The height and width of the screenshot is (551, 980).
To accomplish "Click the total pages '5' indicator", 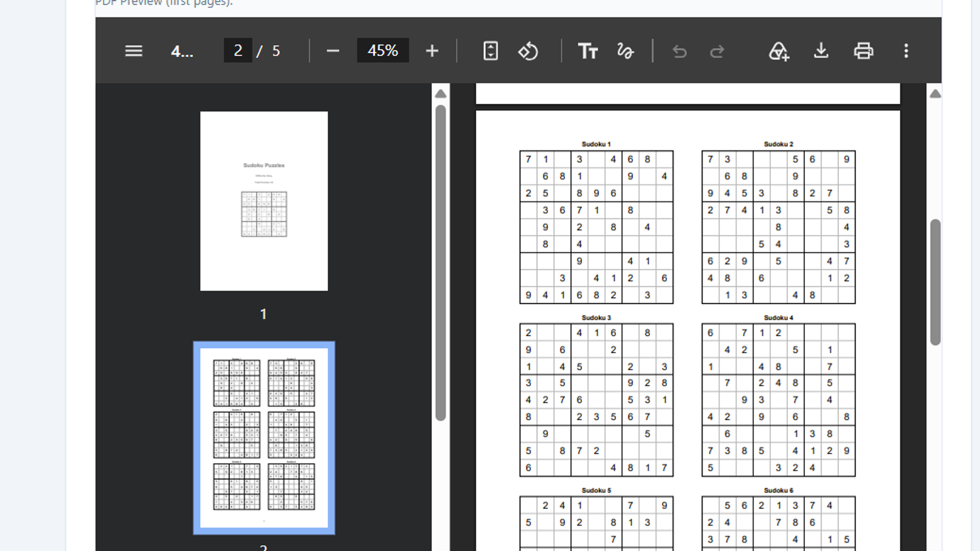I will [x=276, y=51].
